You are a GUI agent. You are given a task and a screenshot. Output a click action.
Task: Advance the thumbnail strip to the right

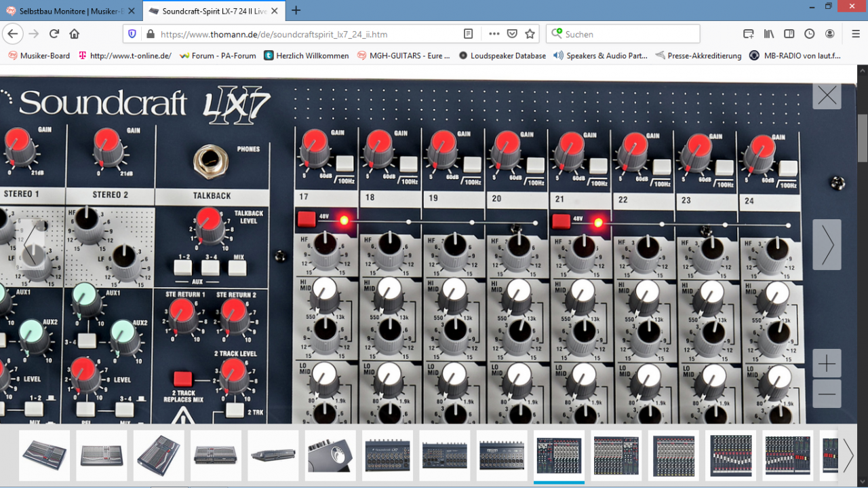pos(848,455)
